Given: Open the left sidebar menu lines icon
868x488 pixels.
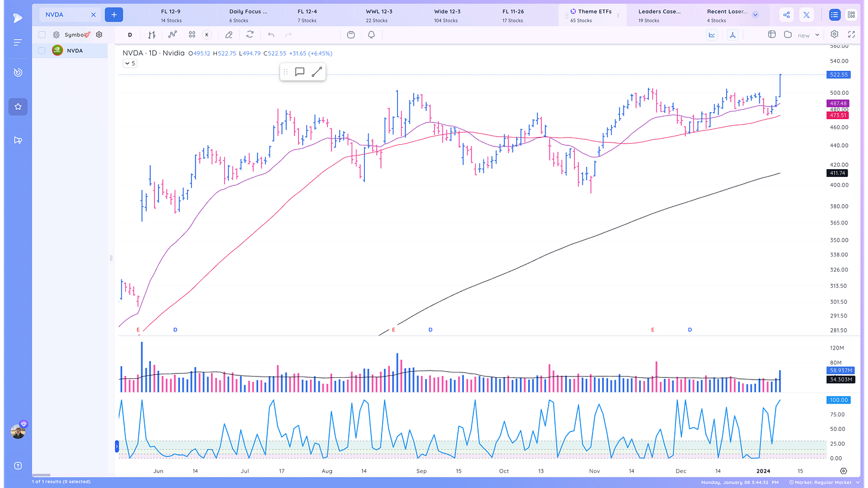Looking at the screenshot, I should point(17,42).
